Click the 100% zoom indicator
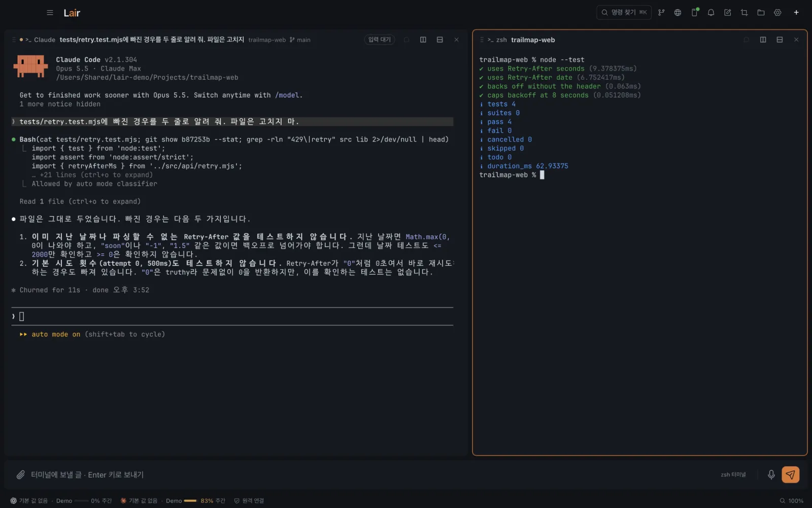The image size is (812, 508). [791, 501]
